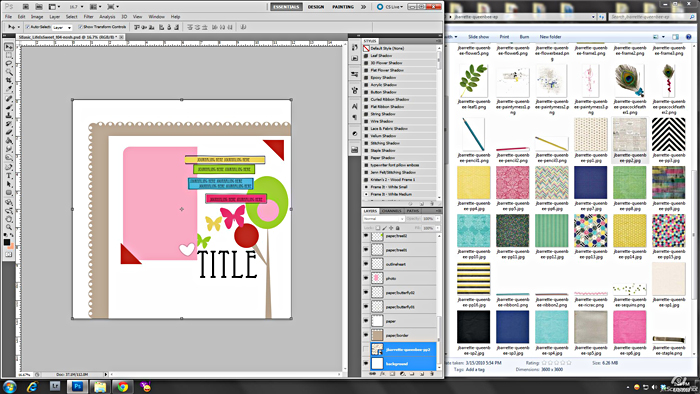Open Lightroom from taskbar
Screen dimensions: 700x394
point(55,386)
